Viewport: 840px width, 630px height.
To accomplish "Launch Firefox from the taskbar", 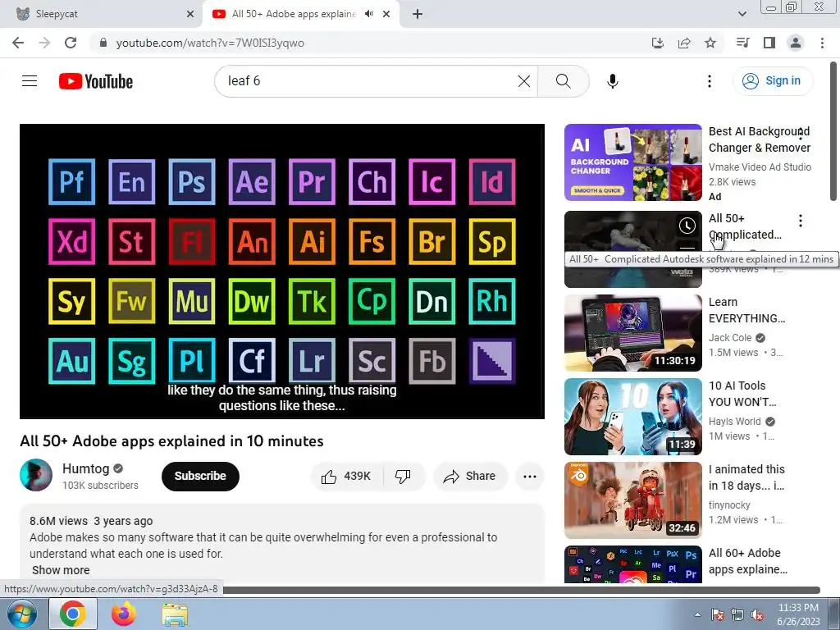I will pos(124,614).
